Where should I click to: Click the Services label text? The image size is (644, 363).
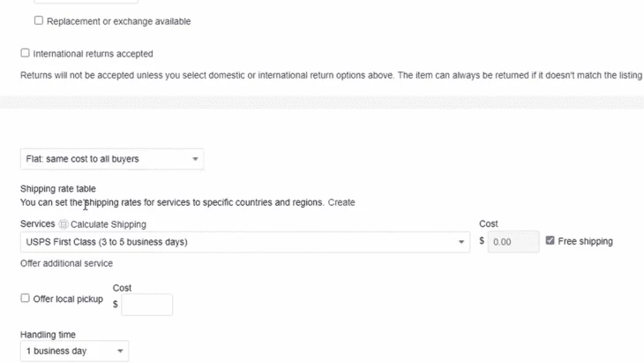click(x=37, y=224)
